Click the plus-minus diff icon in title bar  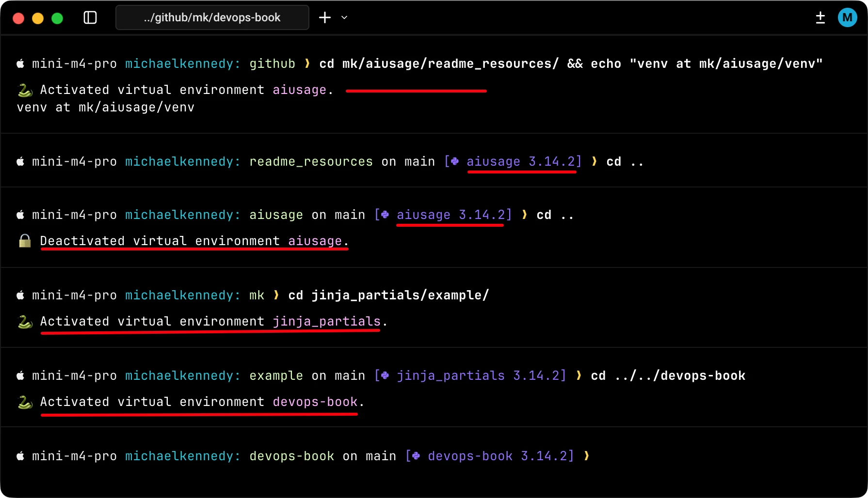coord(820,18)
